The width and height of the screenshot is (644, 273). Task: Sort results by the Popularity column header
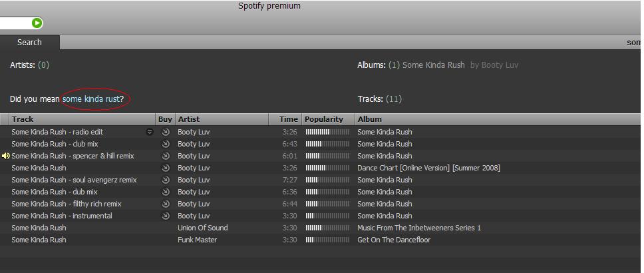tap(324, 119)
